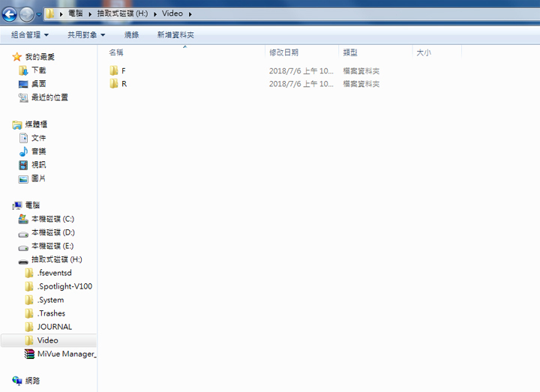Open the 音樂 library
The height and width of the screenshot is (392, 540).
(x=38, y=151)
